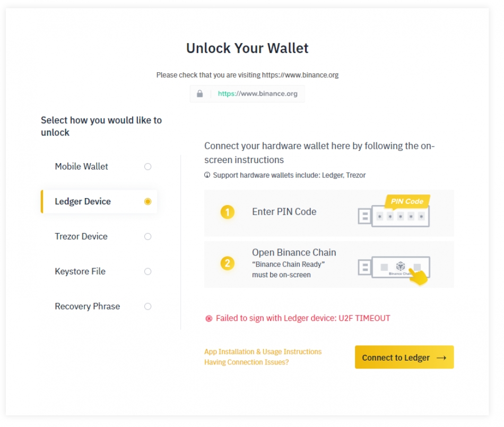Click the PIN Code device illustration
Image resolution: width=504 pixels, height=427 pixels.
pos(394,211)
